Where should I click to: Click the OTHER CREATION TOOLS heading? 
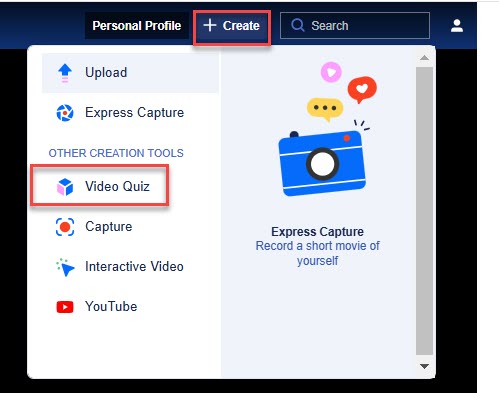pos(116,153)
